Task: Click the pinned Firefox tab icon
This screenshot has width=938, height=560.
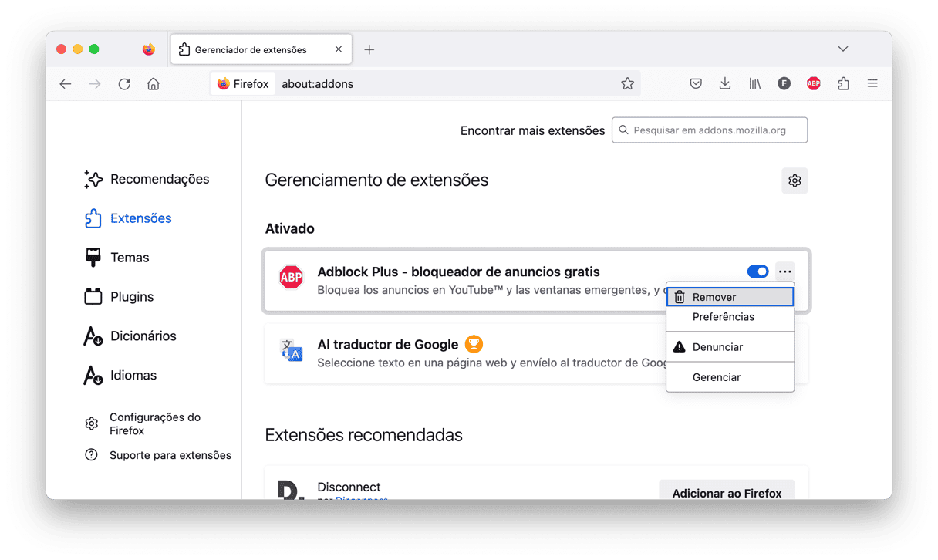Action: click(x=149, y=49)
